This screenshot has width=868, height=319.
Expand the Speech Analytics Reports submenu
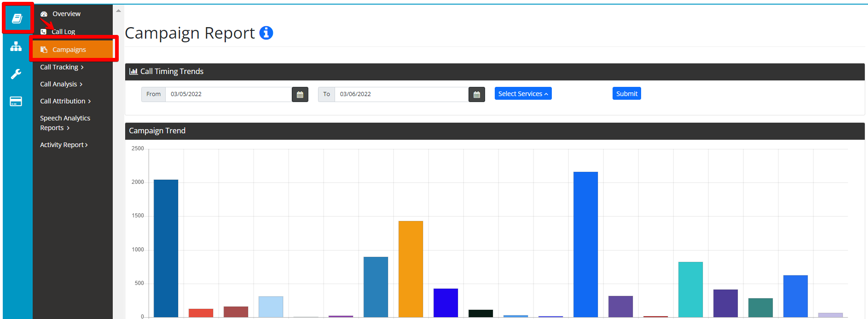coord(65,123)
